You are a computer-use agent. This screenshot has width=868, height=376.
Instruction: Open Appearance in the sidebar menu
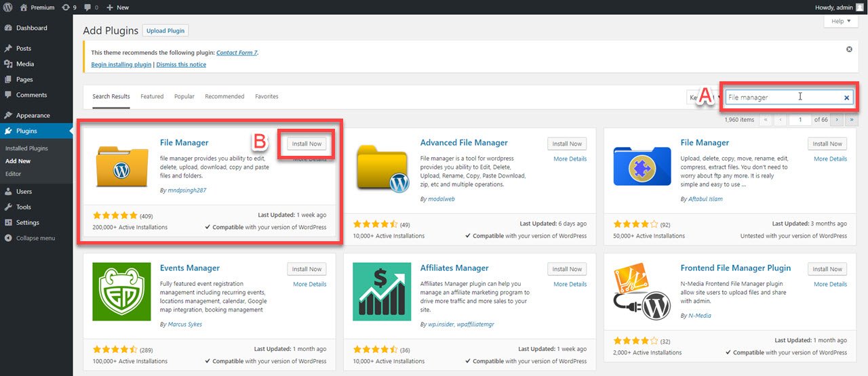33,115
